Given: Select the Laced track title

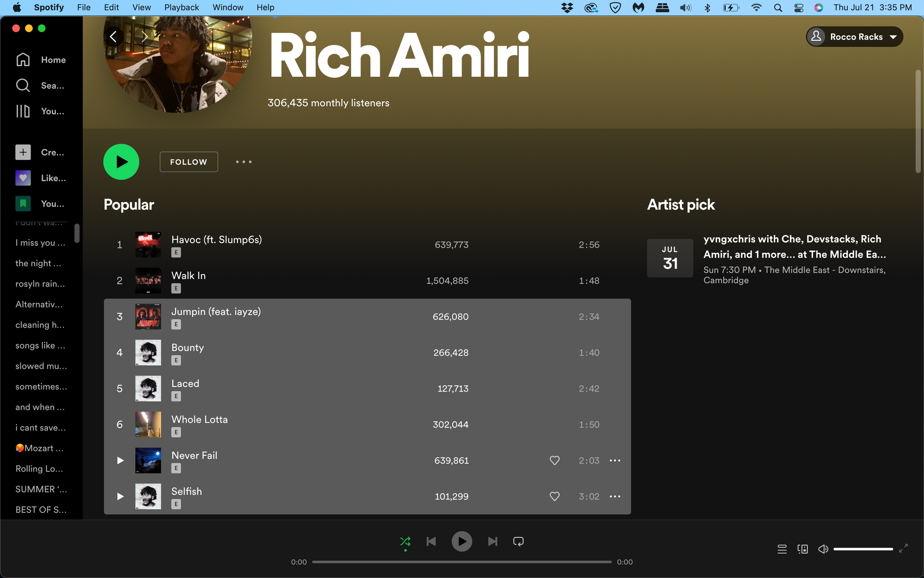Looking at the screenshot, I should [185, 384].
